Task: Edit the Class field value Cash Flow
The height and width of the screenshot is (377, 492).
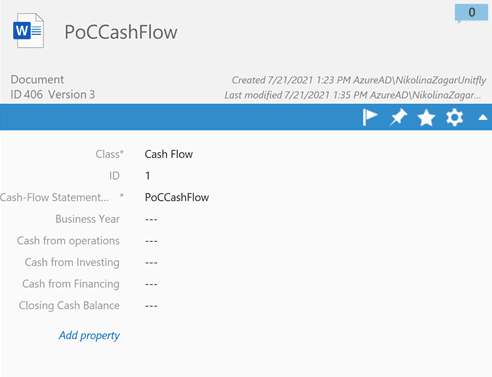Action: click(x=169, y=154)
